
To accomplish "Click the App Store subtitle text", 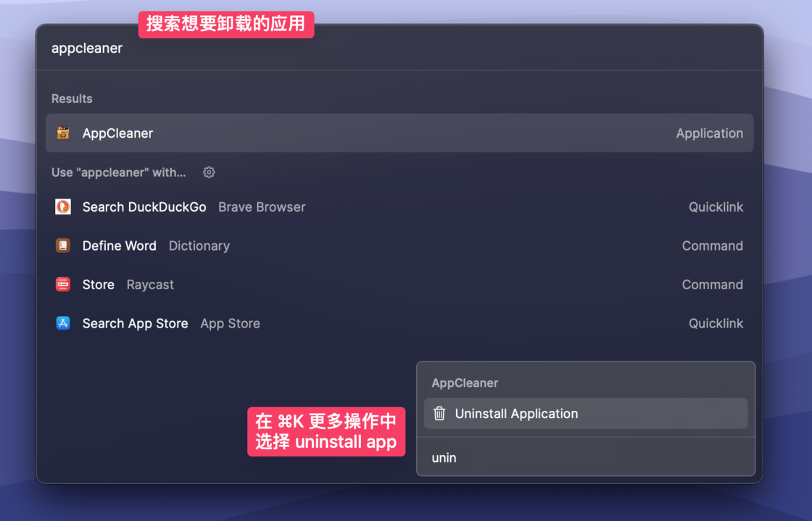I will coord(230,323).
